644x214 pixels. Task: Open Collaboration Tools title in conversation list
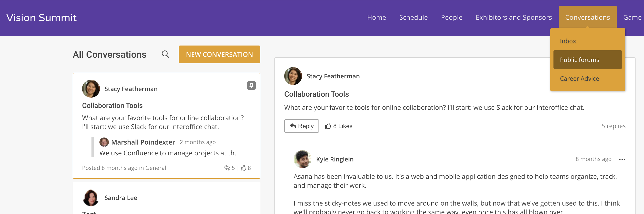click(x=112, y=106)
